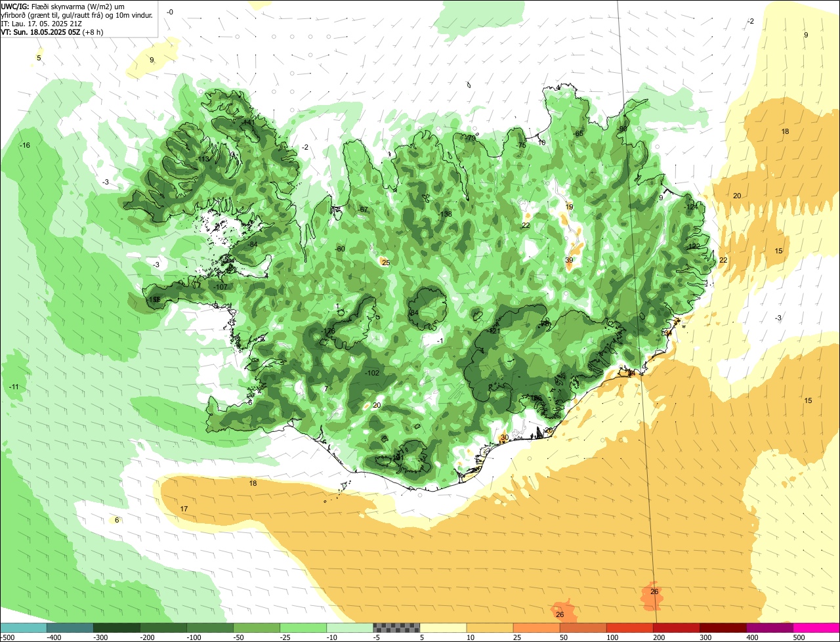The width and height of the screenshot is (840, 642).
Task: Click the -67 value on the map
Action: pyautogui.click(x=362, y=209)
